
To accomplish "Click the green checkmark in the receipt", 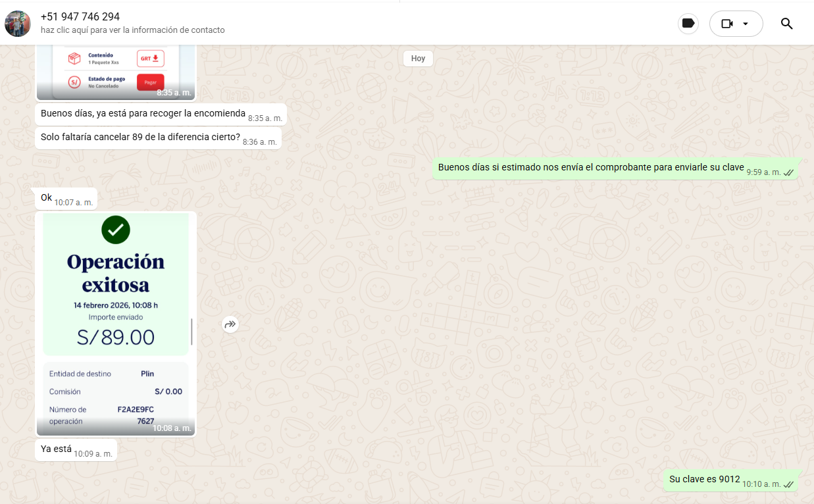I will tap(116, 230).
